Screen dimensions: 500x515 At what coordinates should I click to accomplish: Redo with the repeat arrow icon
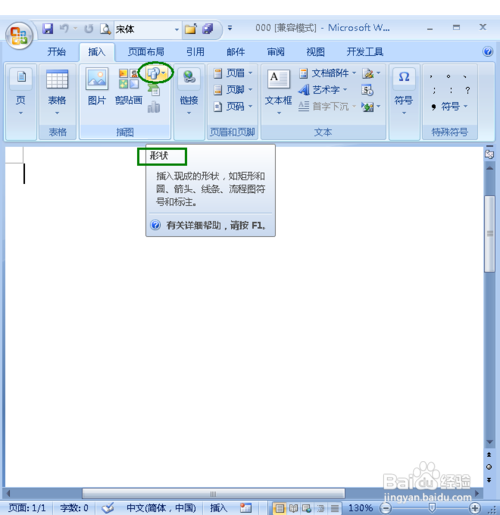(x=89, y=29)
